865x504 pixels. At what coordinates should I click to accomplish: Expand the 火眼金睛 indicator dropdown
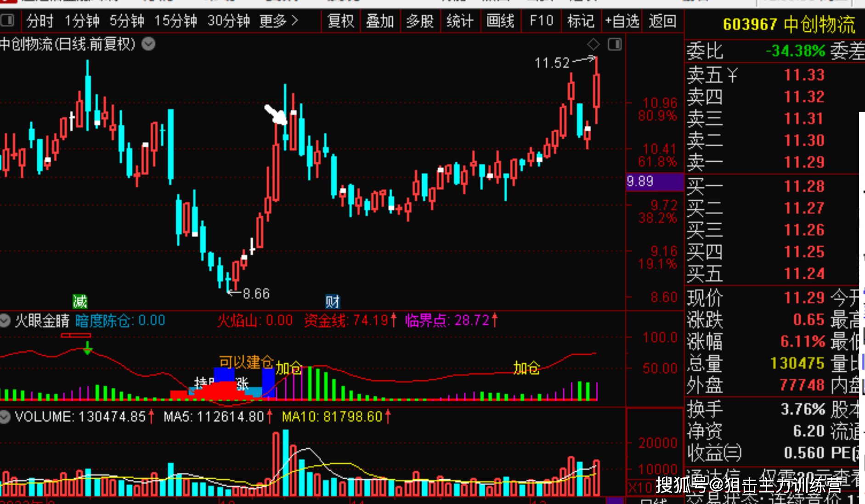(x=6, y=320)
